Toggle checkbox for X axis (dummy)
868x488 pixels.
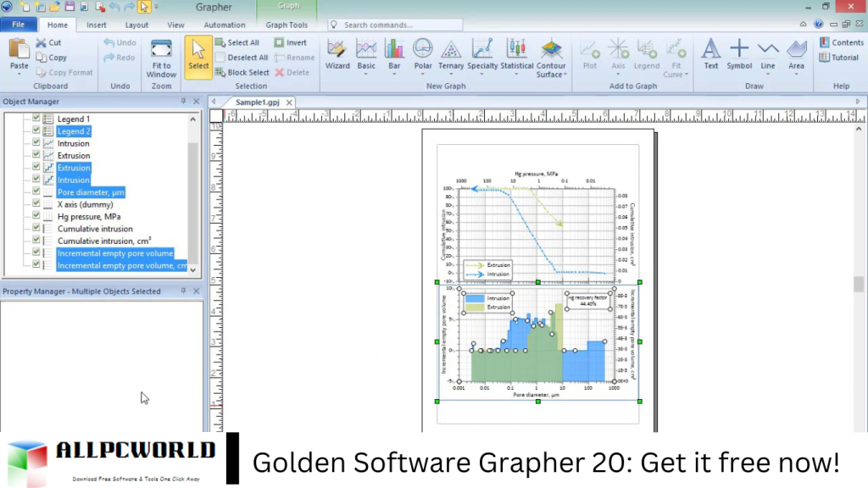(x=36, y=203)
